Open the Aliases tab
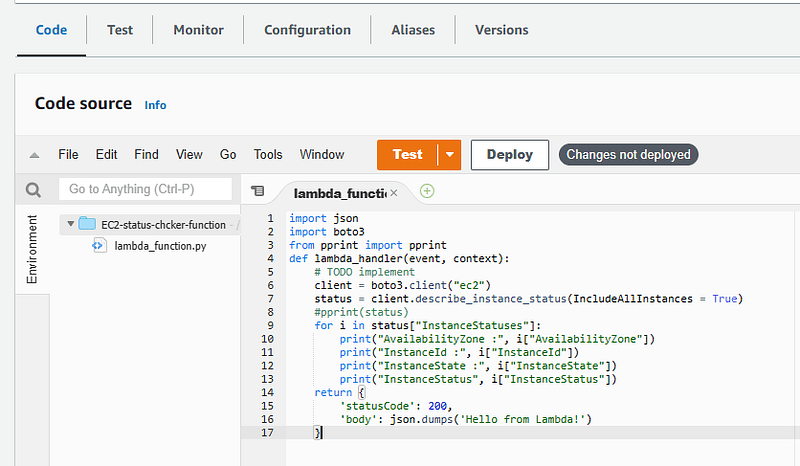Image resolution: width=800 pixels, height=466 pixels. pos(413,30)
